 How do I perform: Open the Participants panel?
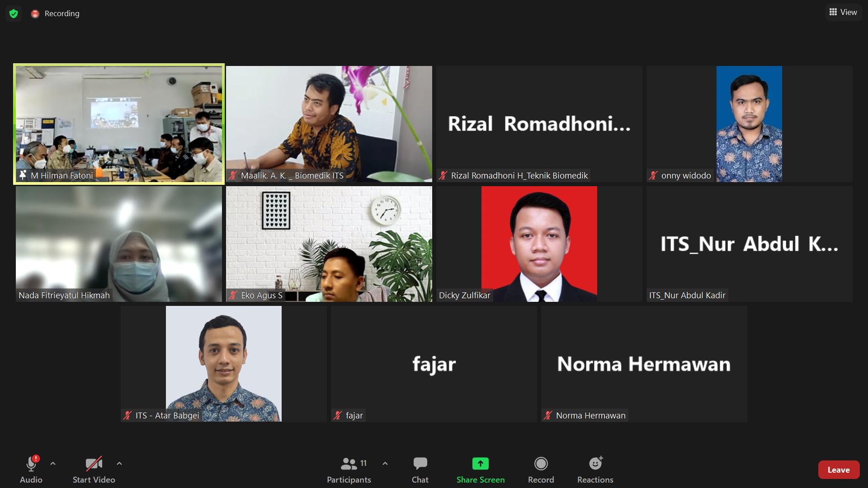click(349, 470)
